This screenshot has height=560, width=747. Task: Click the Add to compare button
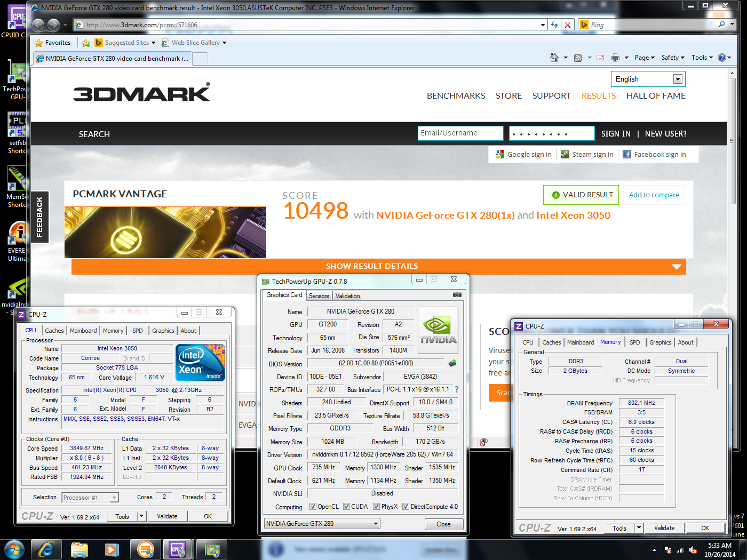click(x=654, y=195)
